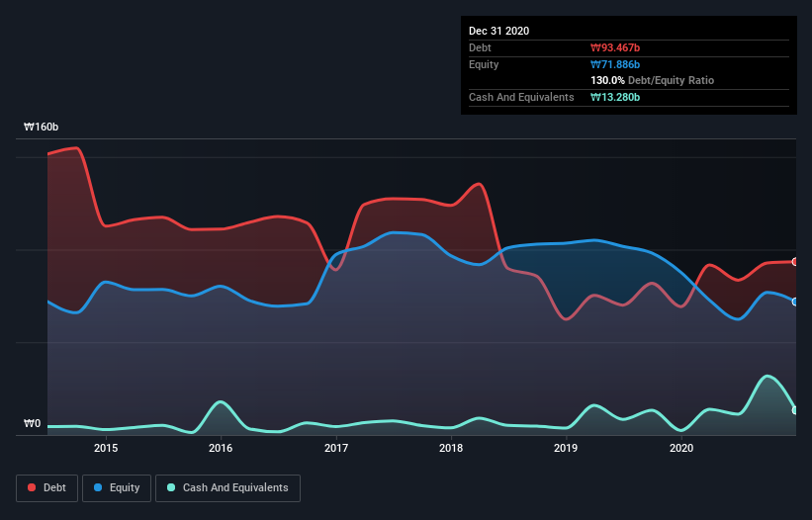Select the ₩93.467b debt value
This screenshot has width=812, height=520.
pyautogui.click(x=615, y=47)
